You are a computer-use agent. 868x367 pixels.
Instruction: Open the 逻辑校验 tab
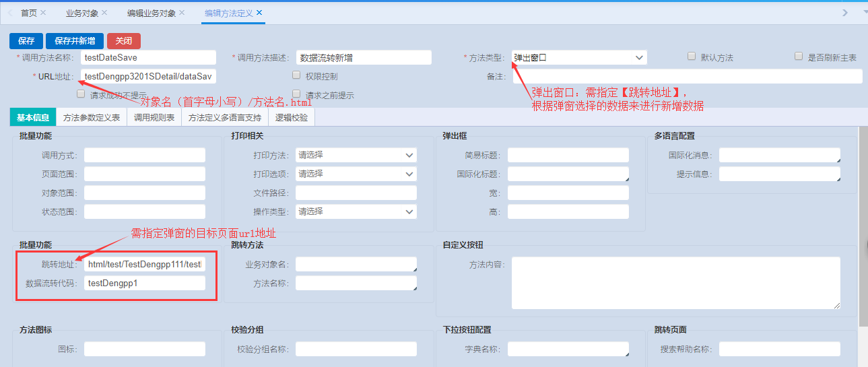(292, 117)
